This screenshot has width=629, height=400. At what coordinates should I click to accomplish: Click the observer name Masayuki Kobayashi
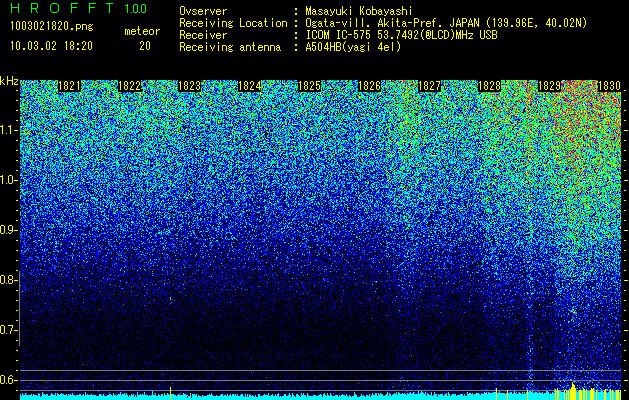[x=359, y=11]
